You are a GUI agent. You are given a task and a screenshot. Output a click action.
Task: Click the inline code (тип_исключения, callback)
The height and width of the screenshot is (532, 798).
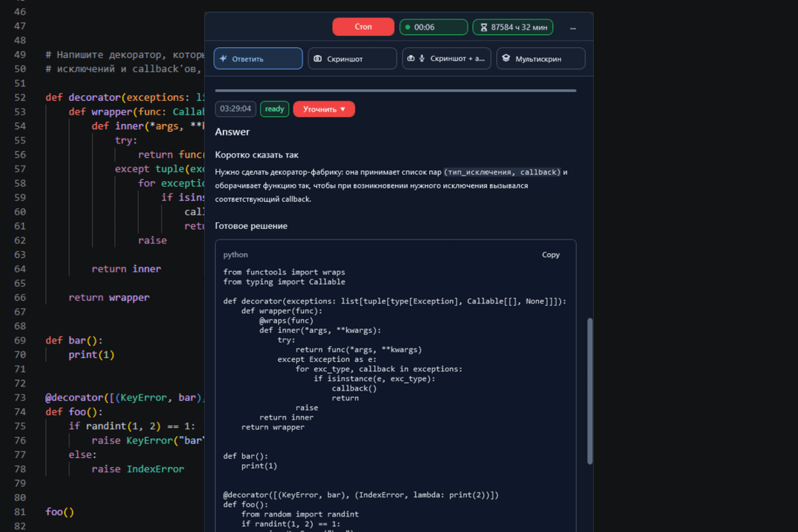502,172
